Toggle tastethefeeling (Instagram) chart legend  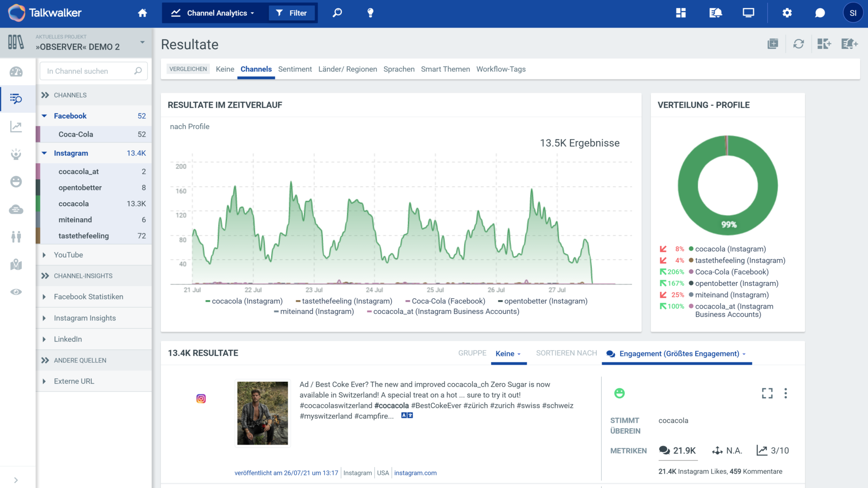(344, 301)
